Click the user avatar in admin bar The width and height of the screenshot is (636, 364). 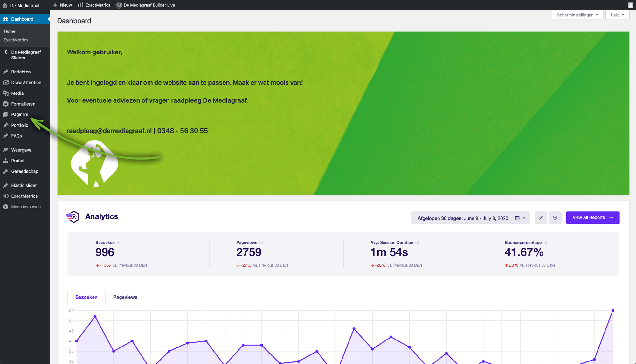click(x=630, y=5)
